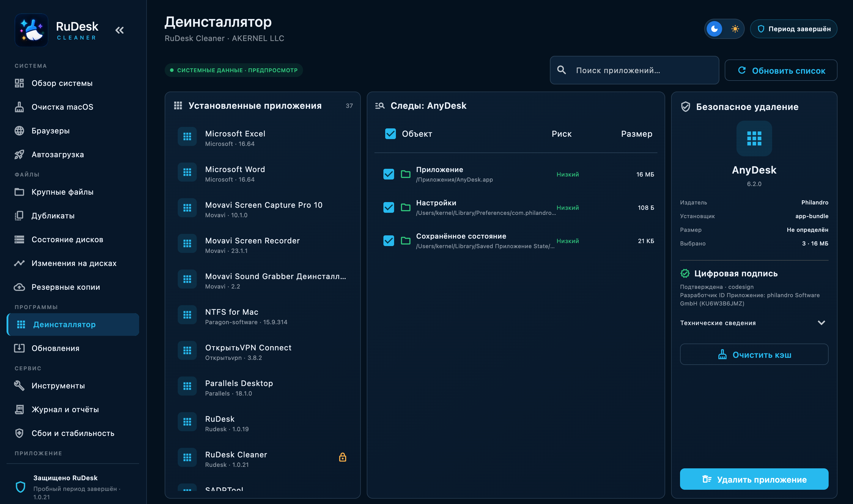Click the RuDesk Cleaner broom logo

pos(31,30)
